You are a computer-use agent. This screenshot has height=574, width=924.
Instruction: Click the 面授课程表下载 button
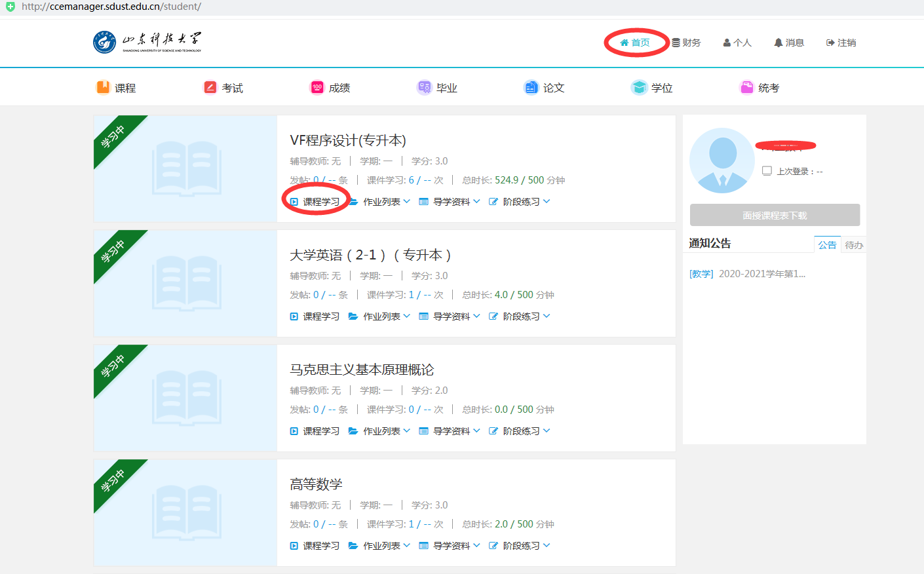pyautogui.click(x=775, y=214)
